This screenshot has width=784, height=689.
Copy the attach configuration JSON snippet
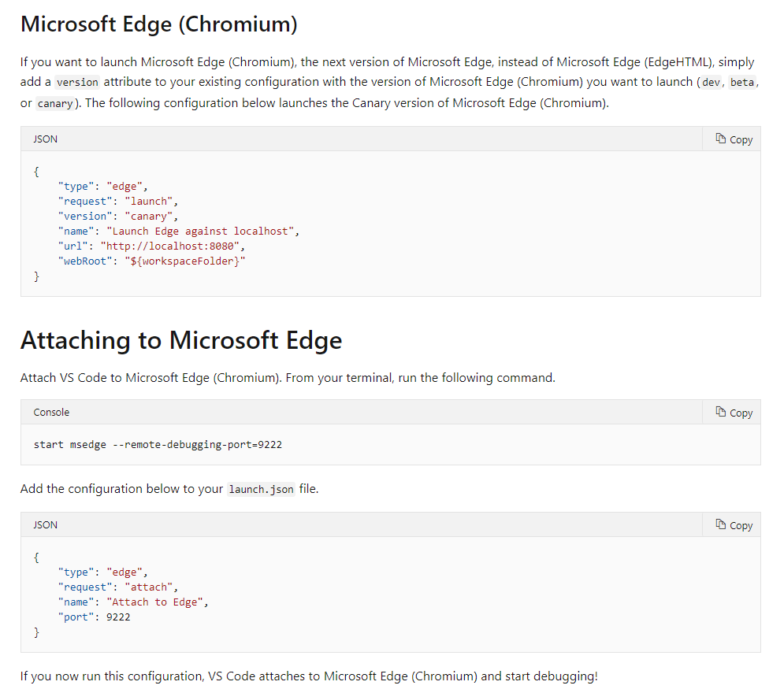(734, 525)
